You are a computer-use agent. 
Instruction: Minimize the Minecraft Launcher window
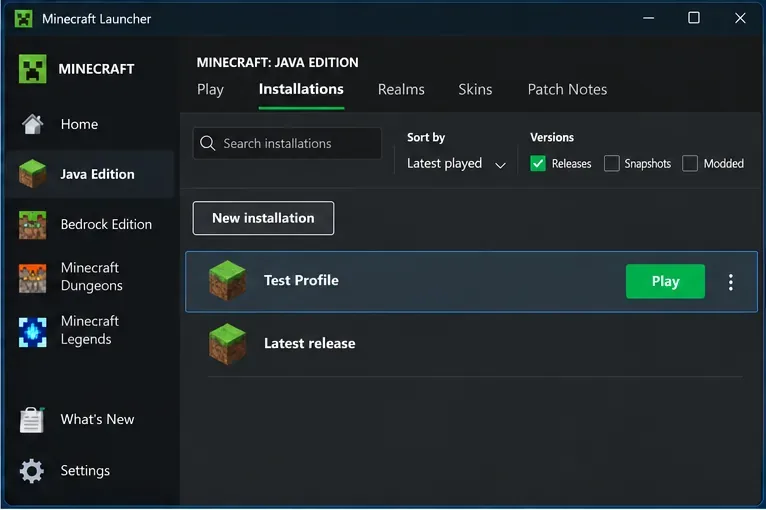click(x=648, y=18)
